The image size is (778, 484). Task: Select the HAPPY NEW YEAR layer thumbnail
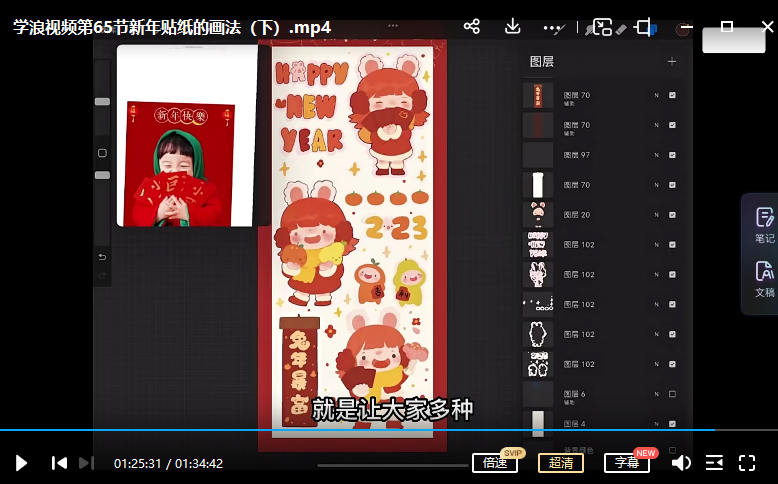click(x=538, y=244)
